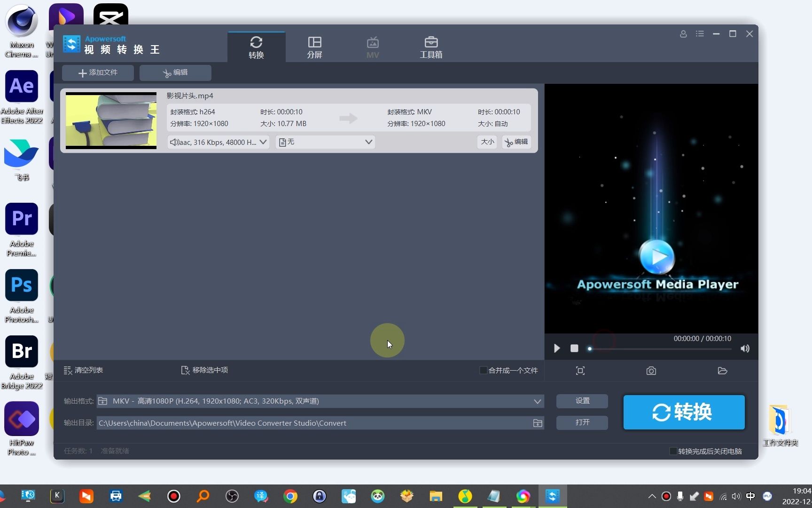
Task: Open the user account icon
Action: click(683, 34)
